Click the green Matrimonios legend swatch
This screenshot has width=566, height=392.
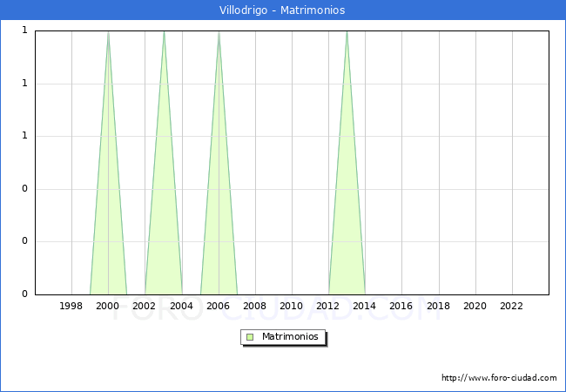point(250,337)
